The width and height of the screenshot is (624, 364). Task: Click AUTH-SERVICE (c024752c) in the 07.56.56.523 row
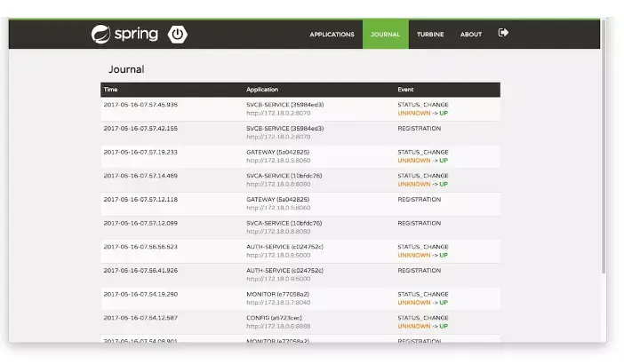285,247
